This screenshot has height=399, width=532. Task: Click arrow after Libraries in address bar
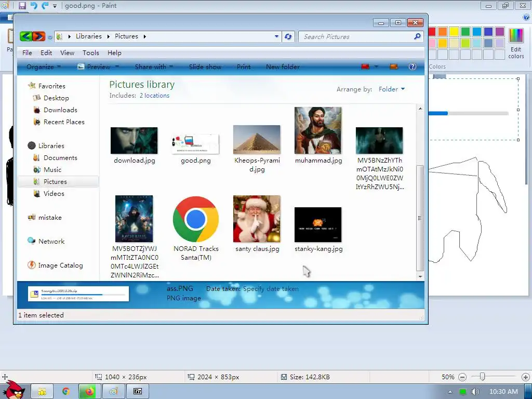(108, 36)
